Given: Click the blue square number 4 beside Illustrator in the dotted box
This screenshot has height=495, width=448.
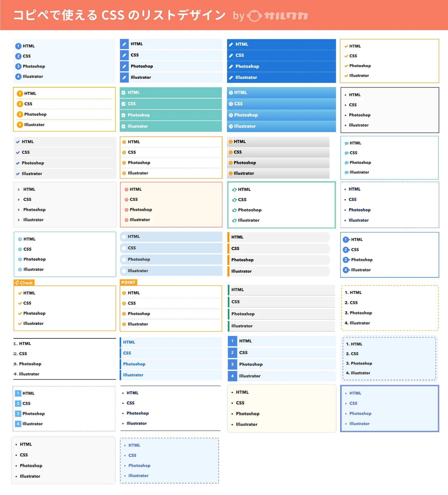Looking at the screenshot, I should (18, 424).
